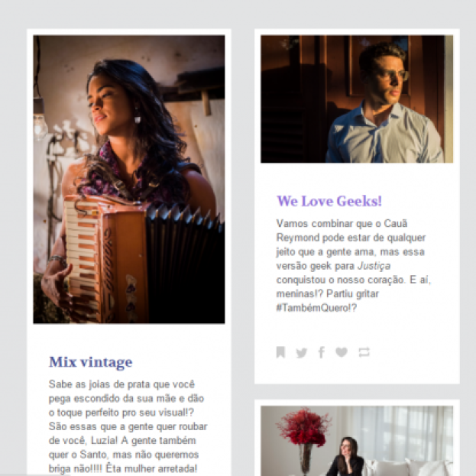The width and height of the screenshot is (476, 476).
Task: Open the 'We Love Geeks!' headline
Action: click(329, 201)
